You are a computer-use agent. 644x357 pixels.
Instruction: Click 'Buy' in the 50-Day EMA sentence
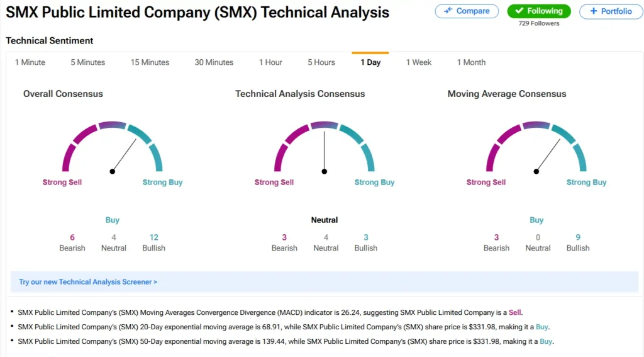[x=546, y=341]
